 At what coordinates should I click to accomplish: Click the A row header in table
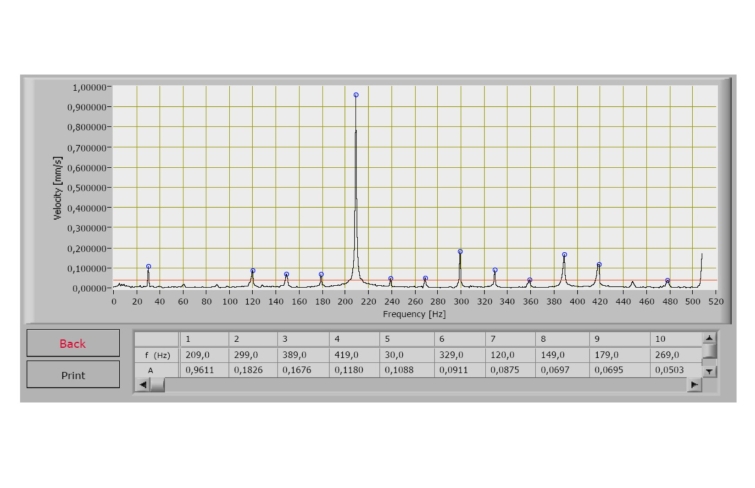click(x=157, y=370)
